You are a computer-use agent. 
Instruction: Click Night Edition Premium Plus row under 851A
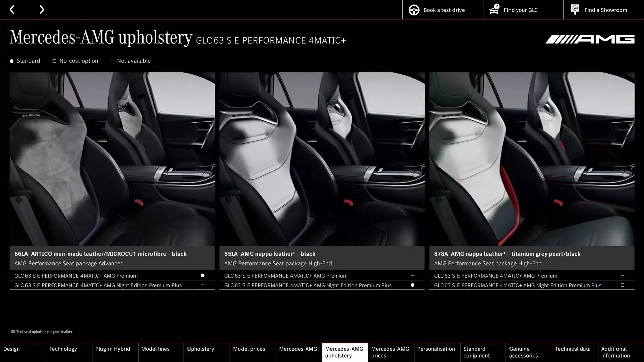coord(322,285)
